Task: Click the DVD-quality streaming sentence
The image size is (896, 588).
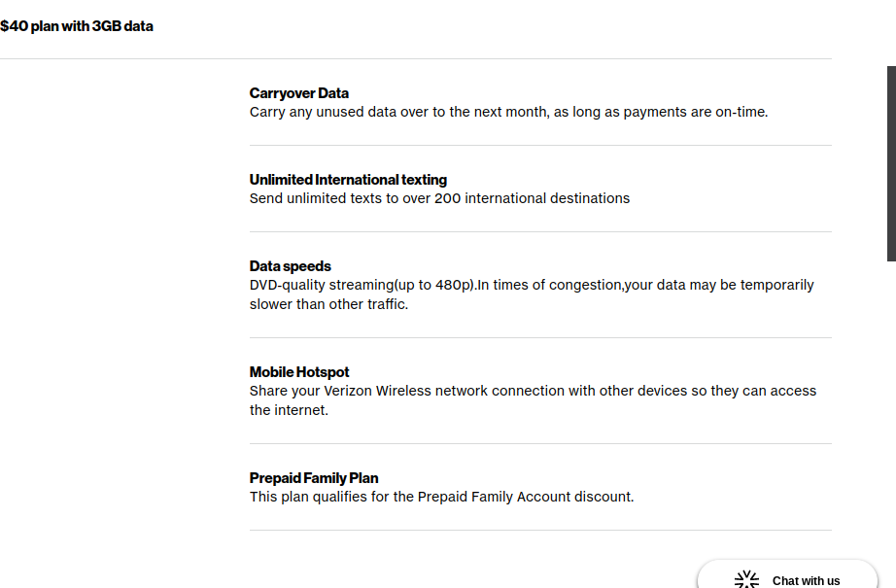Action: click(x=532, y=294)
